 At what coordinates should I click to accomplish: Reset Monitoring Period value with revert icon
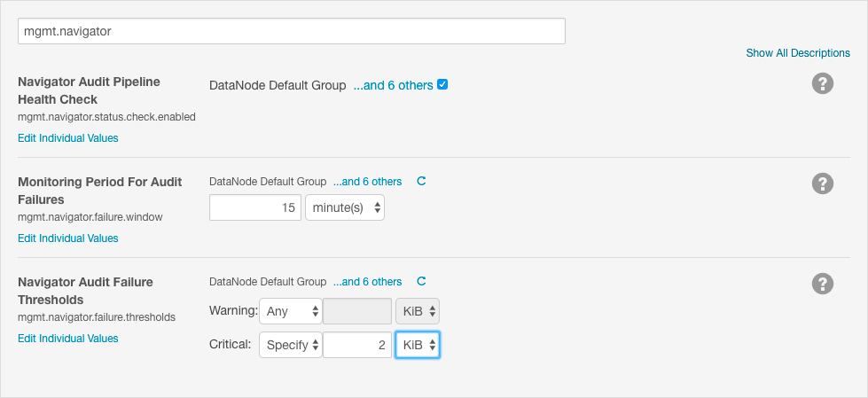click(x=421, y=181)
